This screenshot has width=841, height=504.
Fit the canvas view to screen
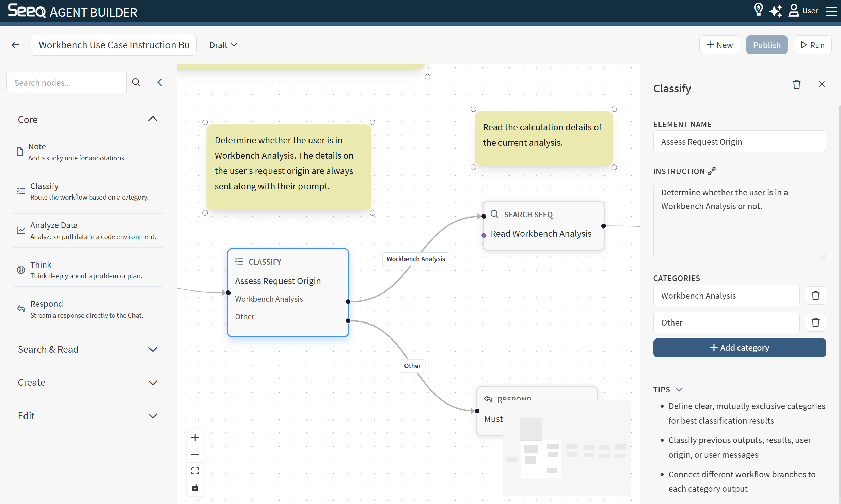(195, 471)
